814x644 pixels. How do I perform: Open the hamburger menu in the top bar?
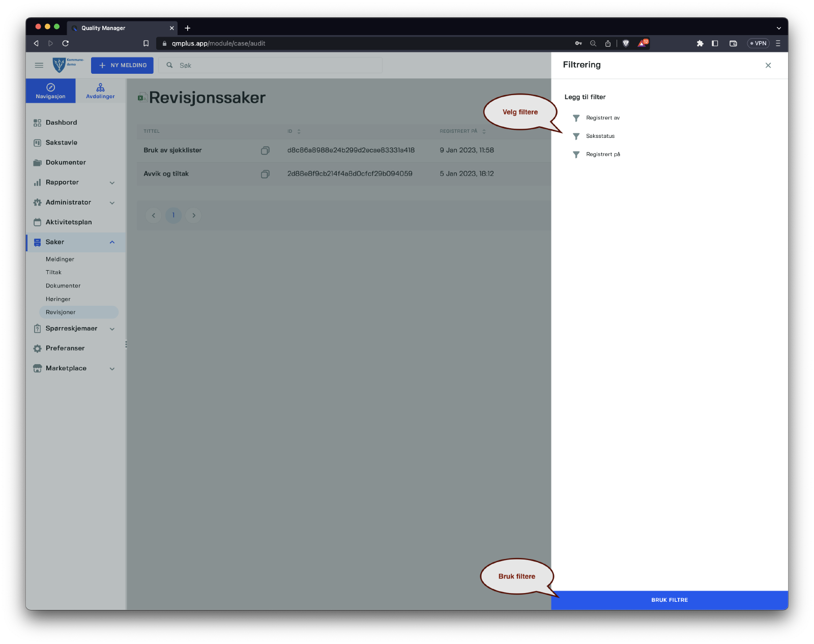(x=39, y=65)
